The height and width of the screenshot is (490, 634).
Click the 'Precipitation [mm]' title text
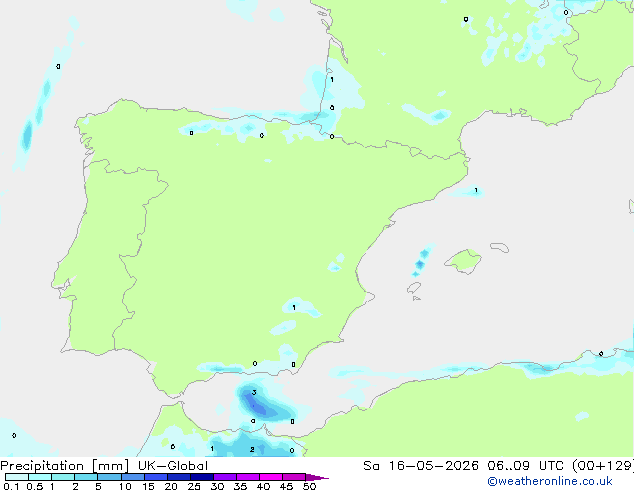65,466
